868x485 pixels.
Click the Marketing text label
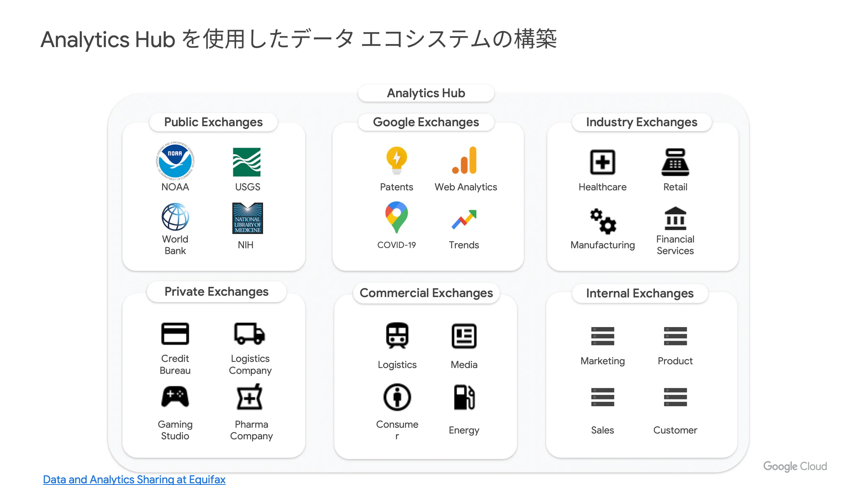pos(603,361)
